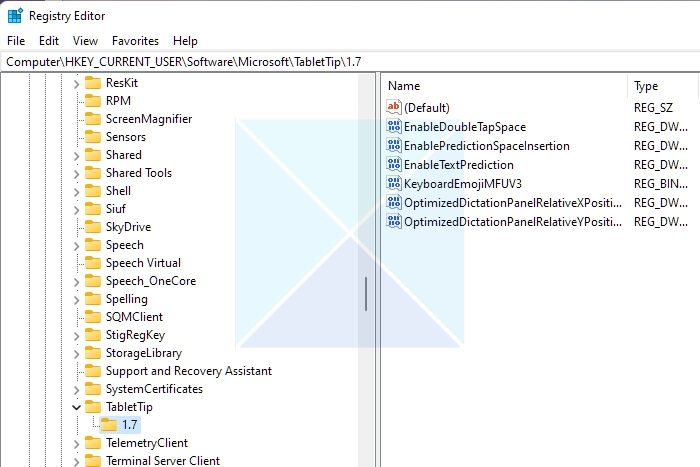This screenshot has height=467, width=700.
Task: Click the TabletTip folder icon
Action: [x=93, y=407]
